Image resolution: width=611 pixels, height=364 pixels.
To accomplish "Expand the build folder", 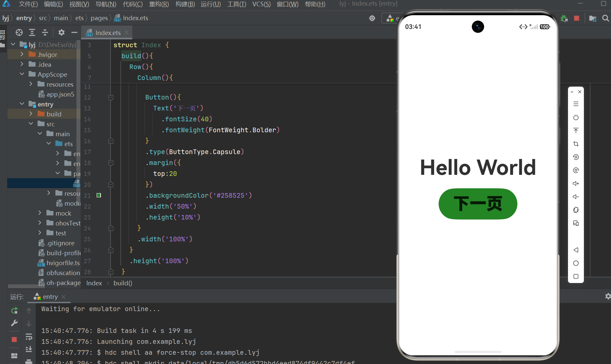I will 31,114.
